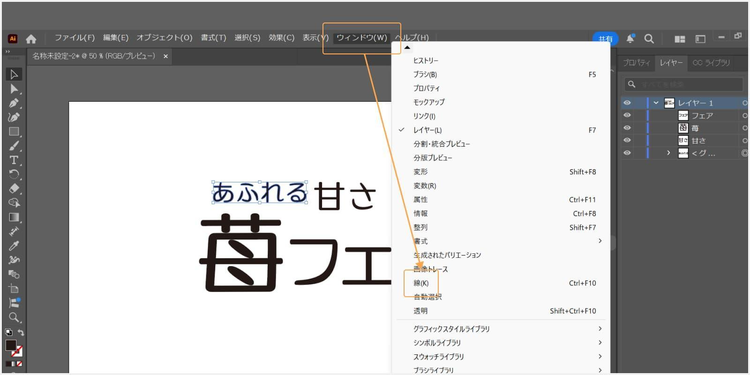
Task: Choose ヒストリー in the menu
Action: (501, 61)
